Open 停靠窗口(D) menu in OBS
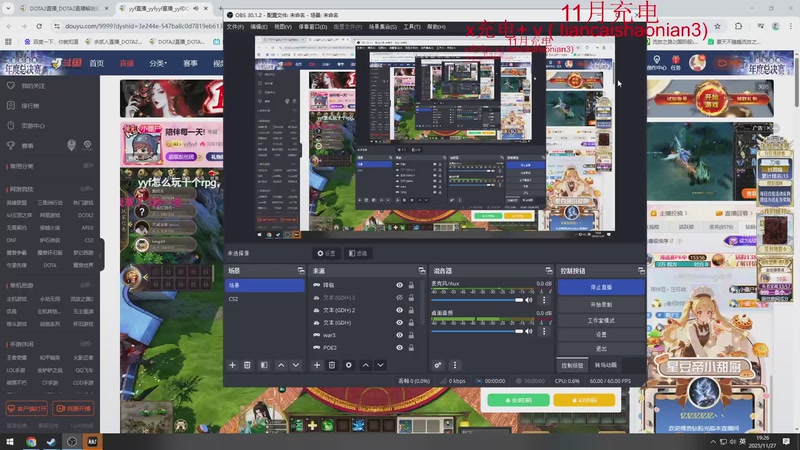Screen dimensions: 800x450 [312, 27]
